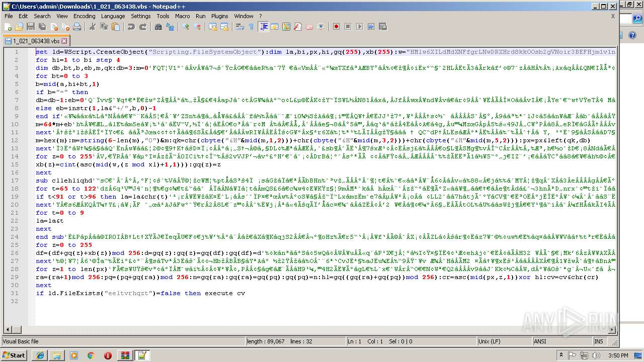Open the Windows Start menu
This screenshot has width=644, height=362.
click(14, 355)
